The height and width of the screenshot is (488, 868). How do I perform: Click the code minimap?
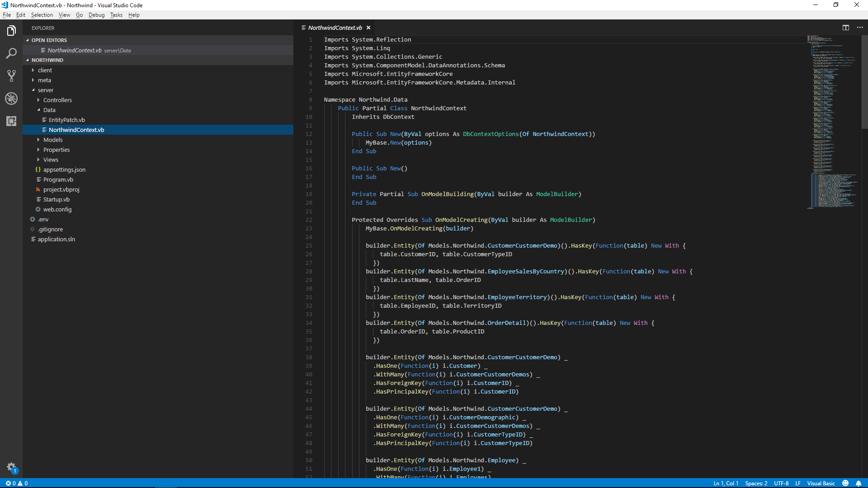tap(833, 122)
